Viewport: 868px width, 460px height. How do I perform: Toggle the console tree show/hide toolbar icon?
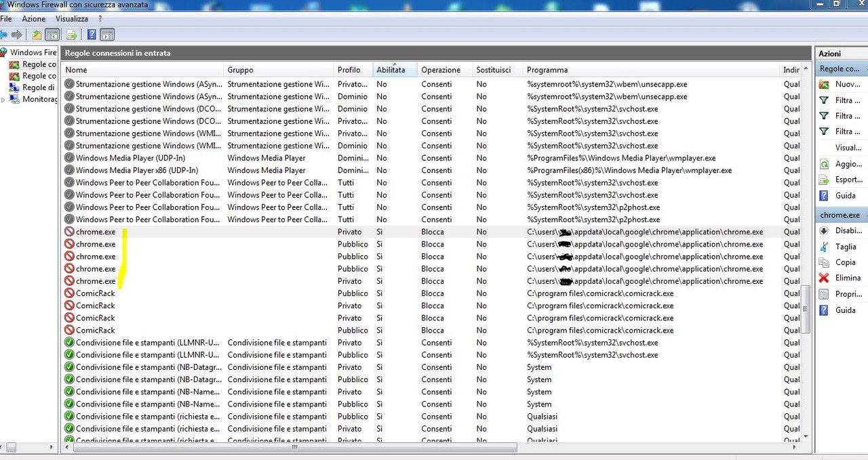tap(52, 35)
